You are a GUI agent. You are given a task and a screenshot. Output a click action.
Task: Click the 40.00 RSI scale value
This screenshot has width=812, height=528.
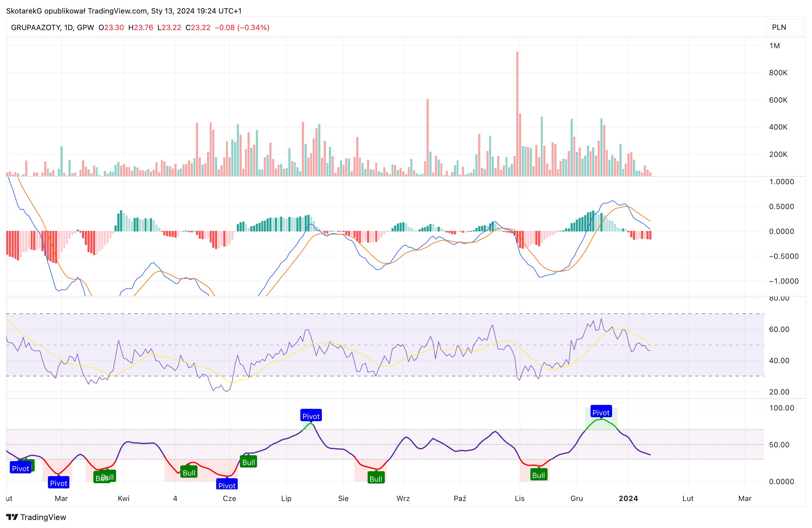[779, 360]
